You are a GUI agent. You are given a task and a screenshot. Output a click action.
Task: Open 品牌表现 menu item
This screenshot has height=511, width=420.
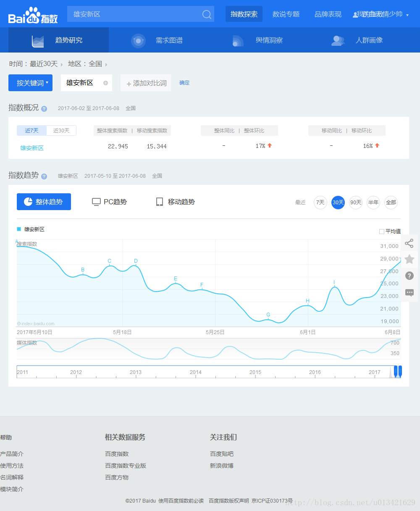click(328, 14)
